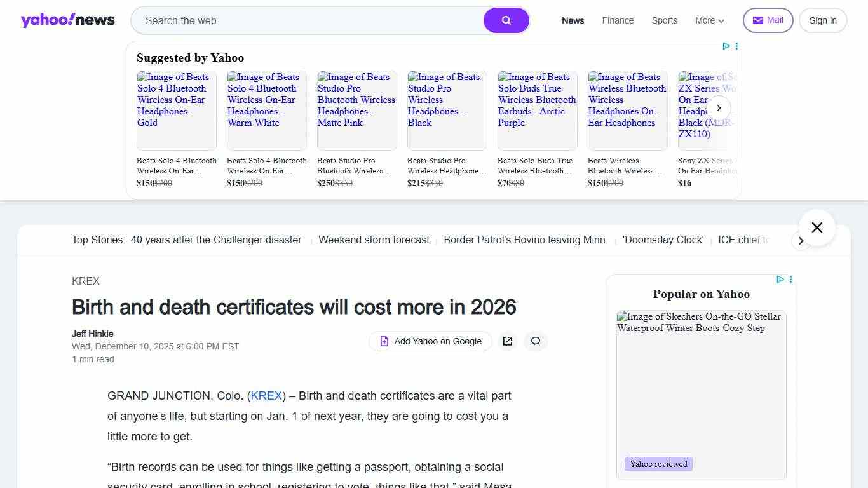Image resolution: width=868 pixels, height=488 pixels.
Task: Click the AdChoices triangle on Popular on Yahoo ad
Action: 780,279
